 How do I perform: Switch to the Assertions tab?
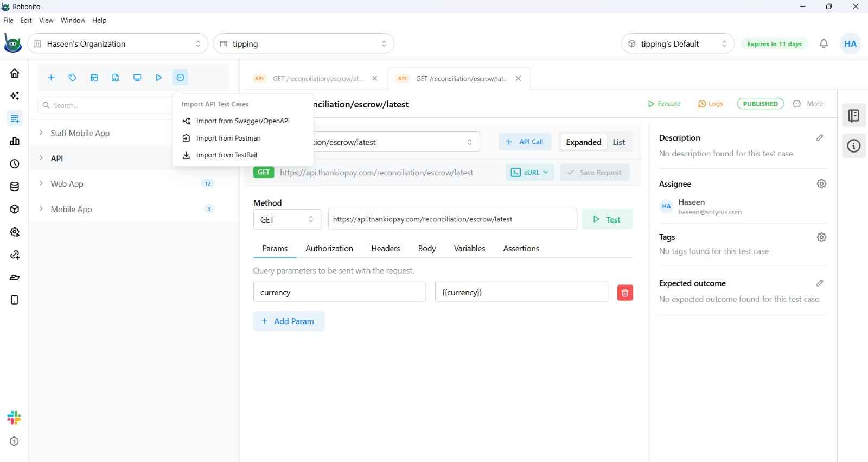pyautogui.click(x=521, y=249)
